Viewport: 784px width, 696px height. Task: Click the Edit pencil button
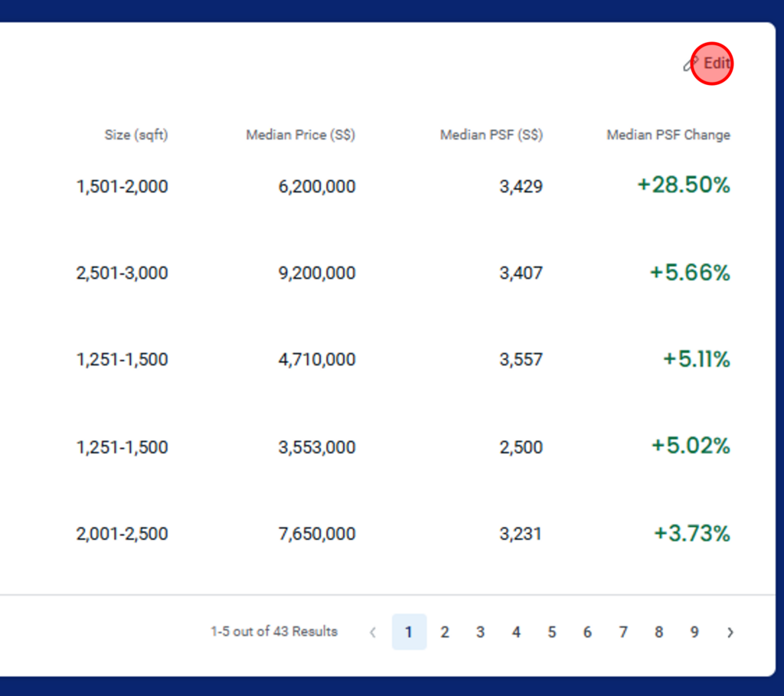click(x=708, y=64)
